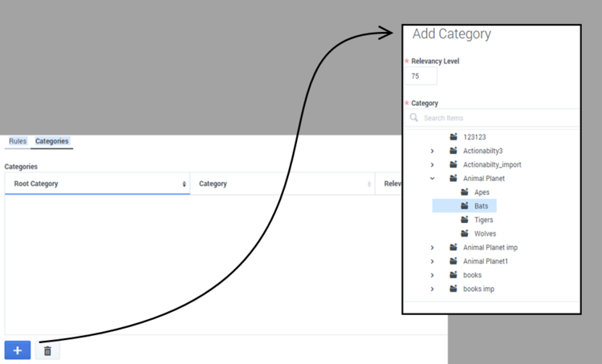The height and width of the screenshot is (364, 602).
Task: Click the Apes folder icon
Action: pyautogui.click(x=465, y=192)
